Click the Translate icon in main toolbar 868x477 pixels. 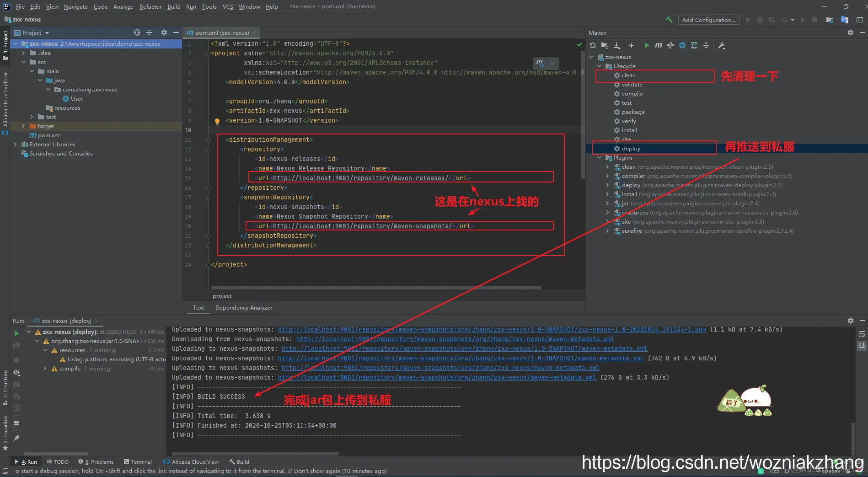845,20
